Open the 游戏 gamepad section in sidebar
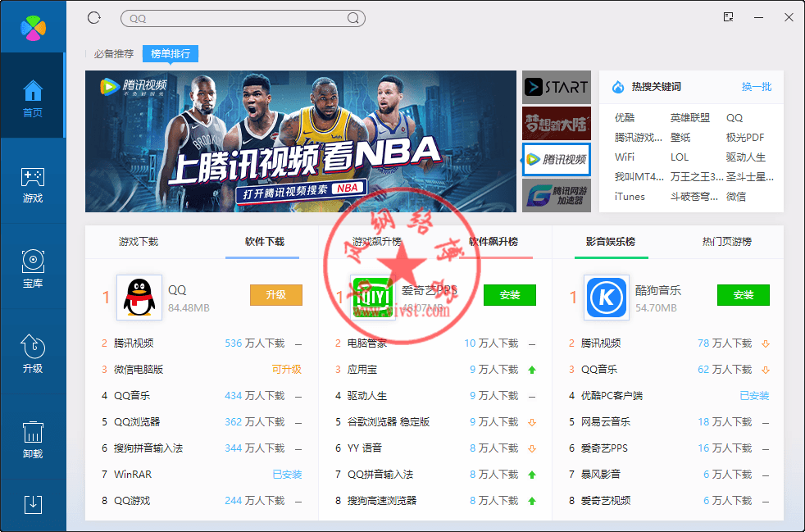The image size is (805, 532). click(x=33, y=185)
